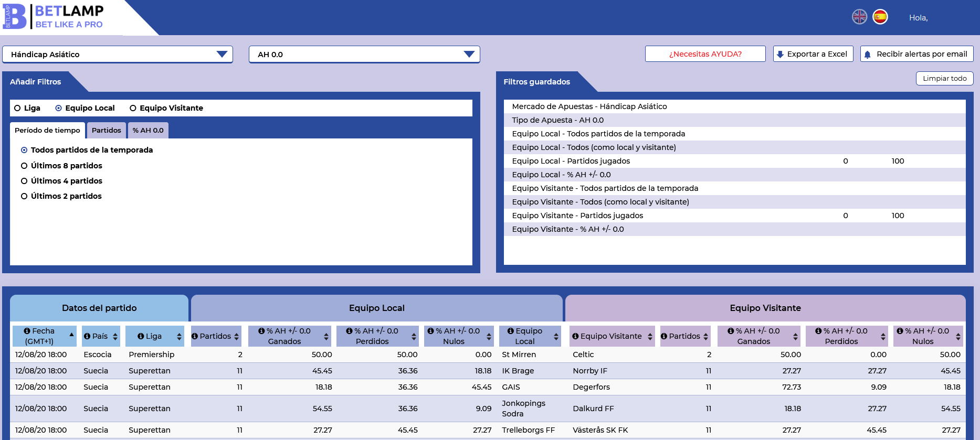Click info icon next to Equipo Visitante header
Image resolution: width=980 pixels, height=440 pixels.
(x=575, y=336)
